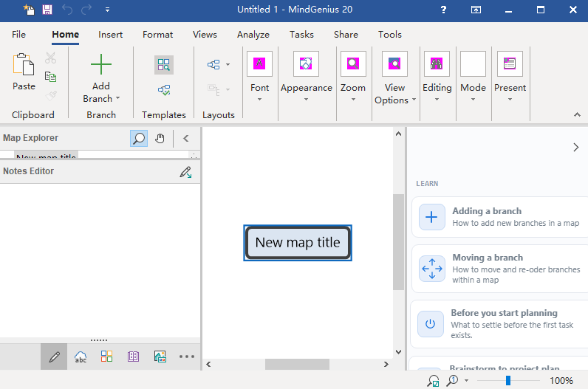
Task: Click the zoom slider handle
Action: click(508, 380)
